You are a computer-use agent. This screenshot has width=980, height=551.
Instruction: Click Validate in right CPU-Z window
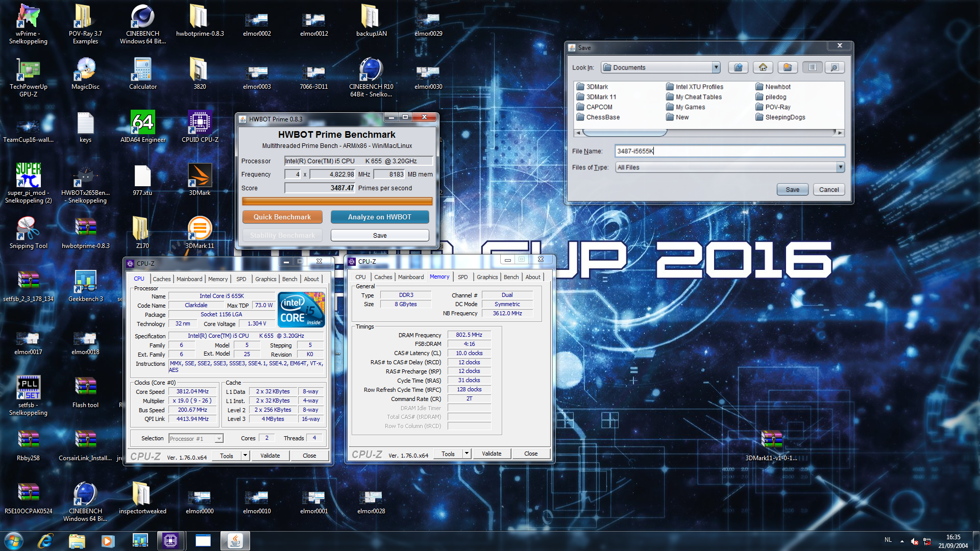(x=492, y=454)
